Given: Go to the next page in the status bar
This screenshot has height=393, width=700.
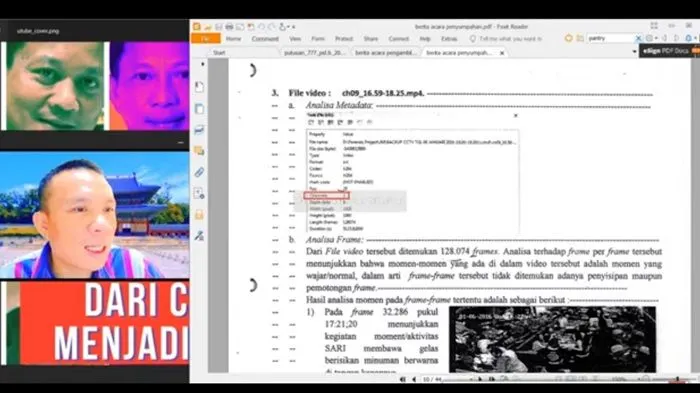Looking at the screenshot, I should (x=480, y=379).
